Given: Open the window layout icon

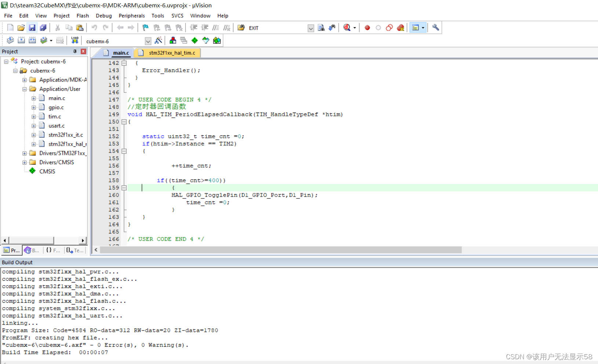Looking at the screenshot, I should (x=415, y=28).
